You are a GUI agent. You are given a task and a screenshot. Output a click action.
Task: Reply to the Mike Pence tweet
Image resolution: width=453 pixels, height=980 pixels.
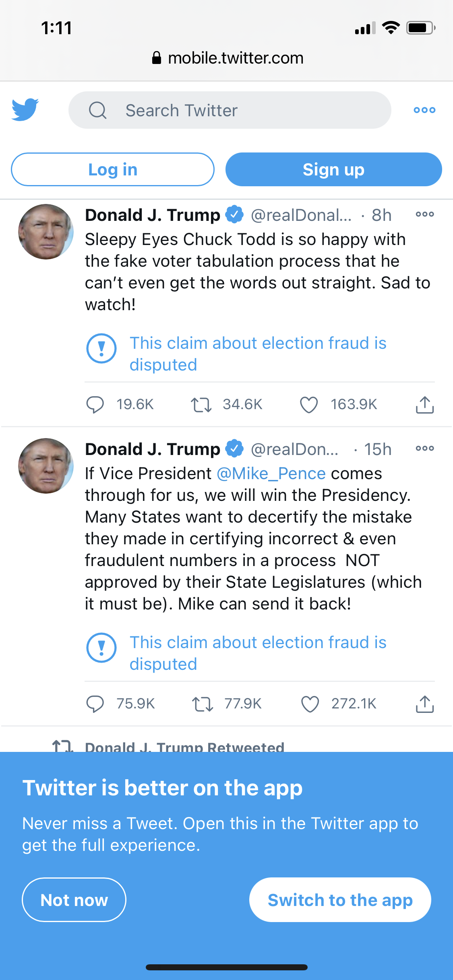point(95,704)
